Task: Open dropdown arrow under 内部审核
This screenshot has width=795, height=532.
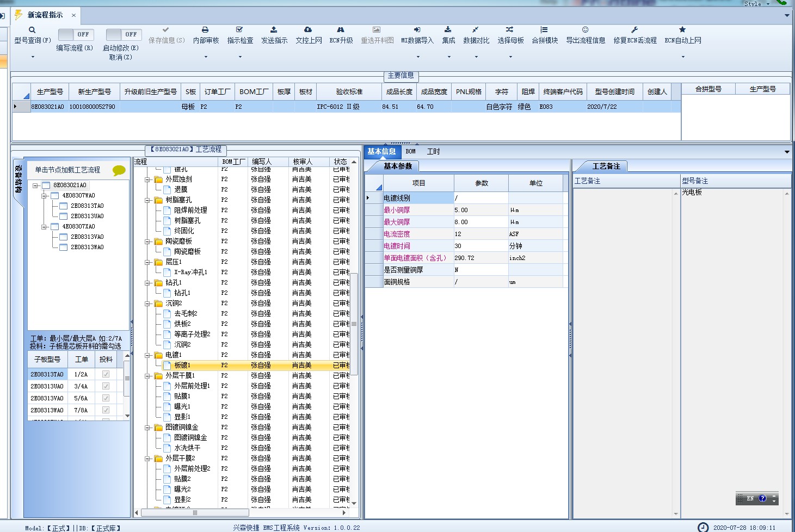Action: [206, 57]
